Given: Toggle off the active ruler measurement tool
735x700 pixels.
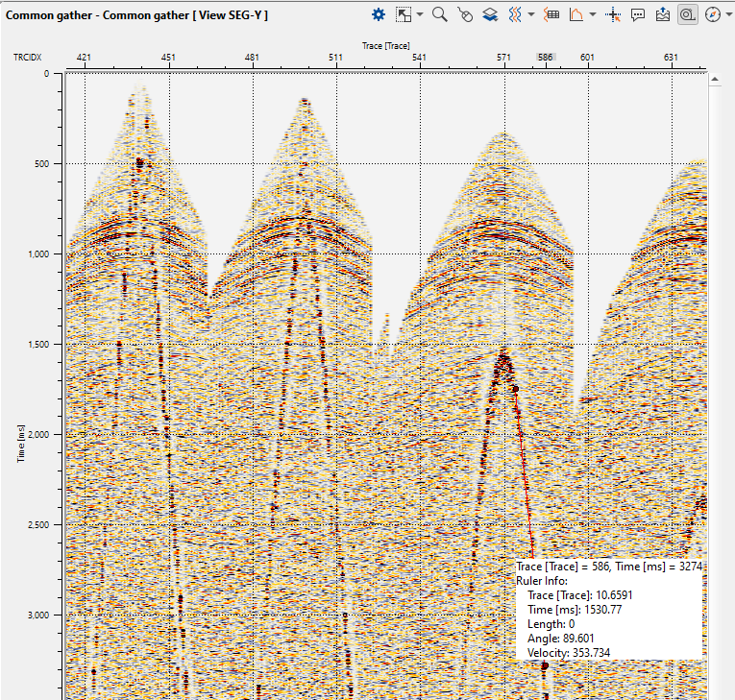Looking at the screenshot, I should point(688,14).
